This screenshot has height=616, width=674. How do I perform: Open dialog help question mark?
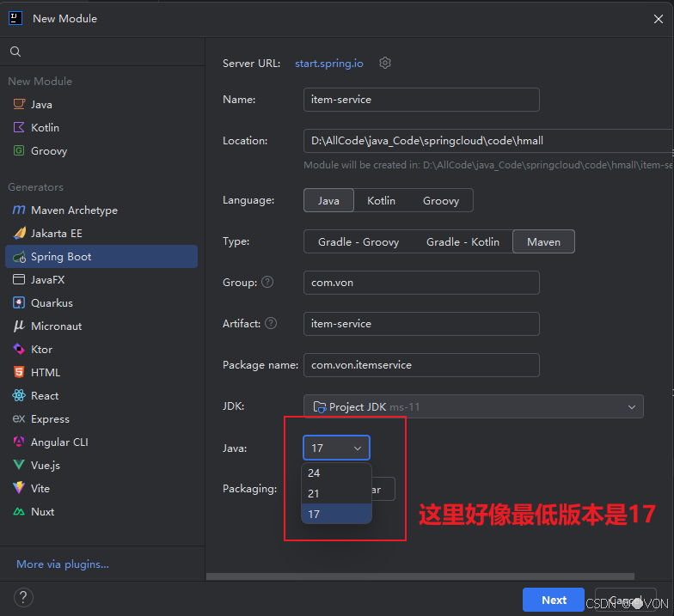(x=24, y=598)
